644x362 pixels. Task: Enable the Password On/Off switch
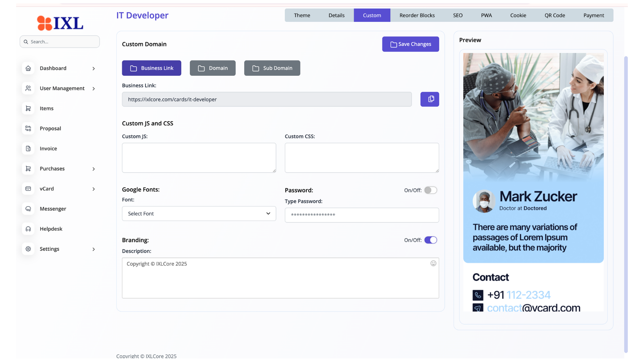431,190
